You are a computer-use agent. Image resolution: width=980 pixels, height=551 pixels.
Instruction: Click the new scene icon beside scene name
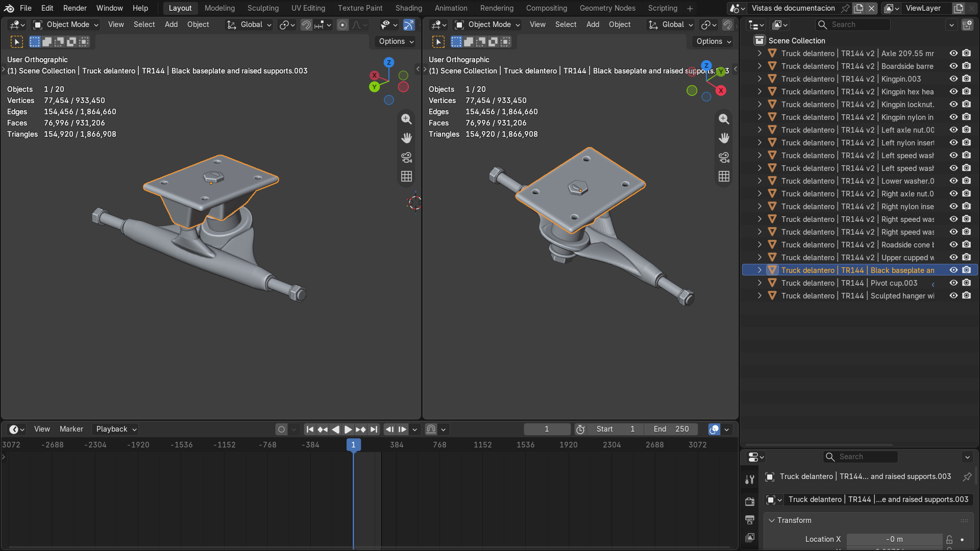coord(859,8)
